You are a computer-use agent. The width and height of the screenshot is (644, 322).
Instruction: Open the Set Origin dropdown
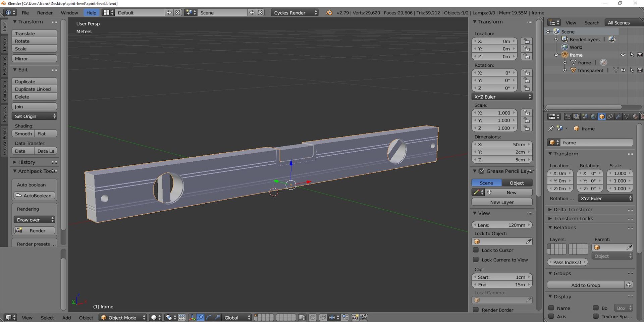[x=35, y=116]
